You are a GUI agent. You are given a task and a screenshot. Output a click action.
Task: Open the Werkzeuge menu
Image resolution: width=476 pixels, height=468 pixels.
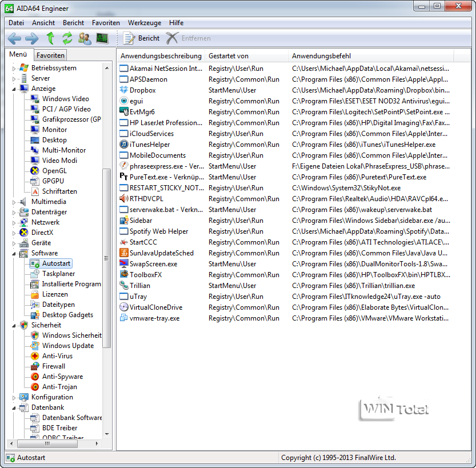[x=144, y=23]
